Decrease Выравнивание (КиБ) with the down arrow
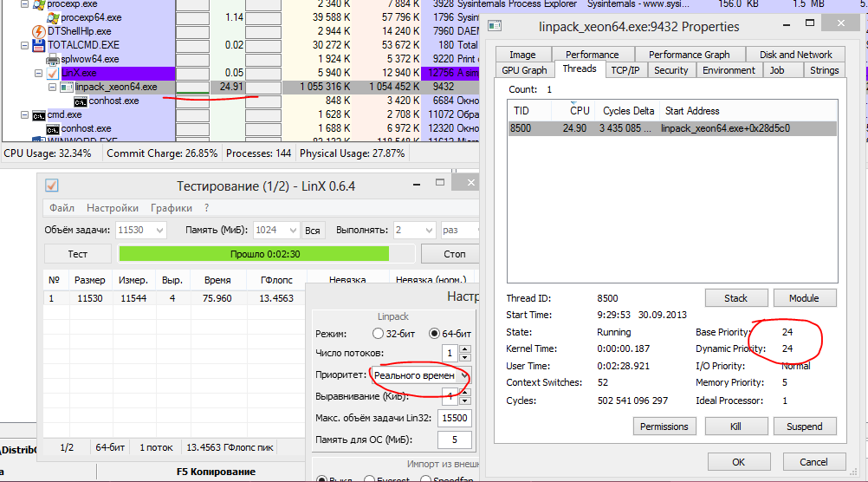 pos(465,401)
